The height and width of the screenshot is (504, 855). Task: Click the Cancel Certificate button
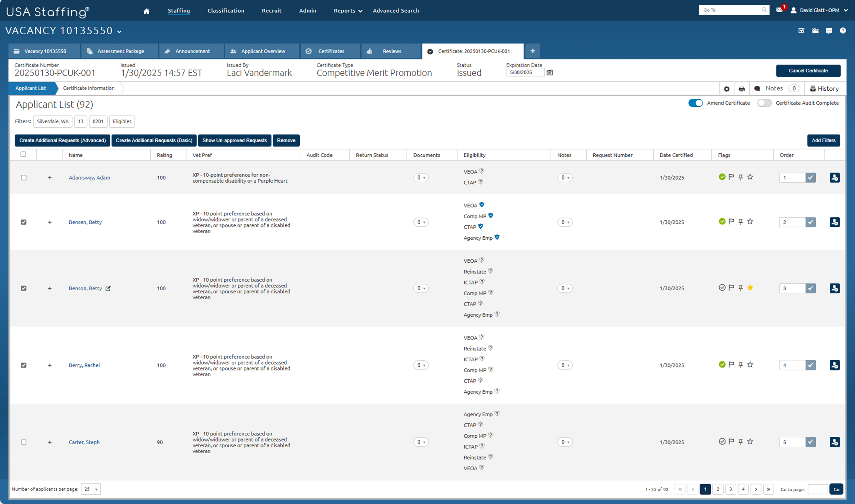[x=808, y=71]
